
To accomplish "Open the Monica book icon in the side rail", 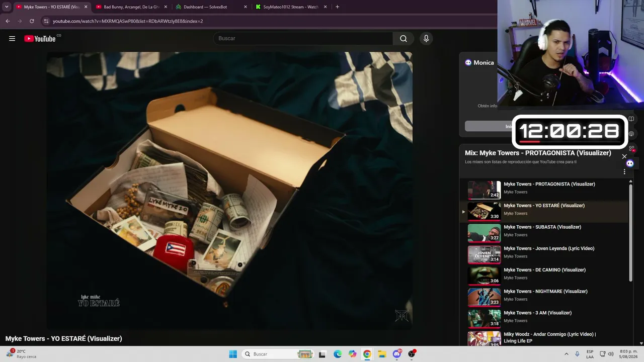I will point(631,119).
